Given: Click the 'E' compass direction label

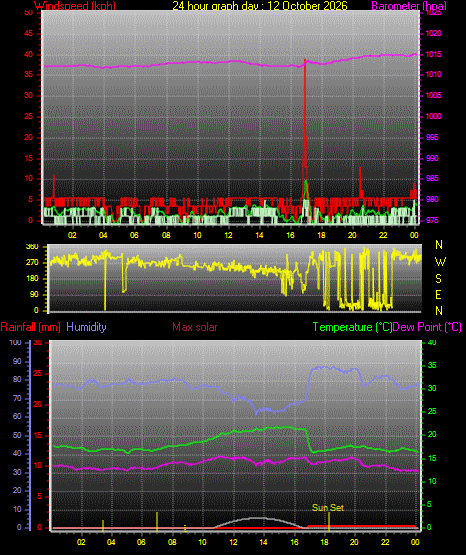Looking at the screenshot, I should [438, 294].
